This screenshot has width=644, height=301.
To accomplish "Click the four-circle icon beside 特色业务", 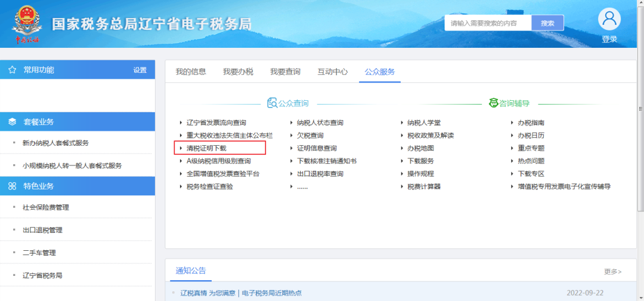I will point(13,186).
